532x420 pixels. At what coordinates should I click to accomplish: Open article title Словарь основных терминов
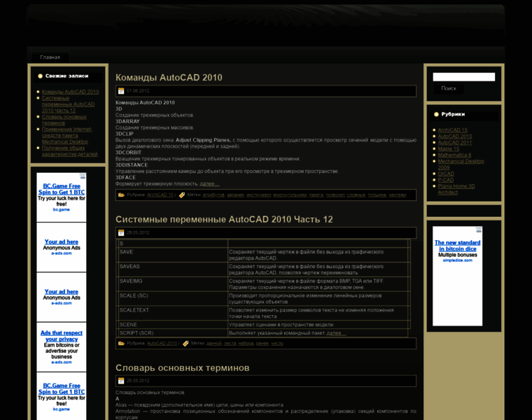(182, 367)
